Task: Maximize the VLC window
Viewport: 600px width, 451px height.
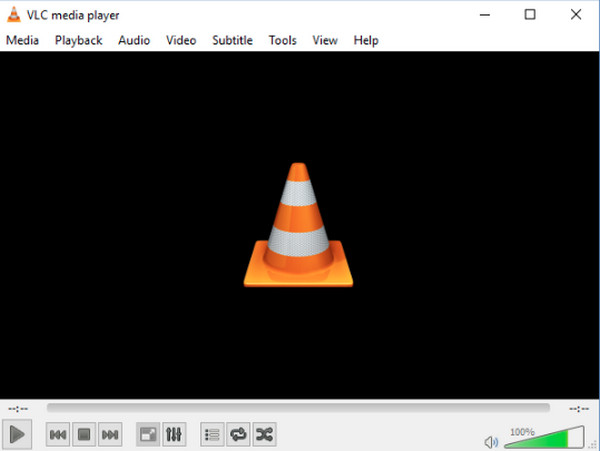Action: [530, 15]
